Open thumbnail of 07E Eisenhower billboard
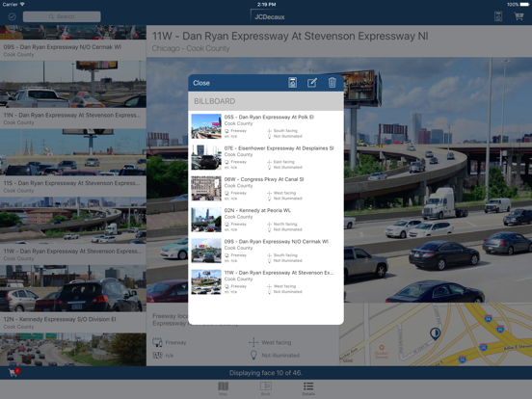The image size is (532, 399). (x=206, y=157)
